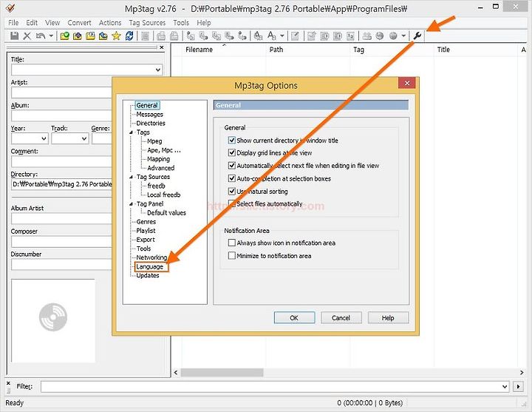532x412 pixels.
Task: Click the second printer-like tag paste icon
Action: coord(174,36)
